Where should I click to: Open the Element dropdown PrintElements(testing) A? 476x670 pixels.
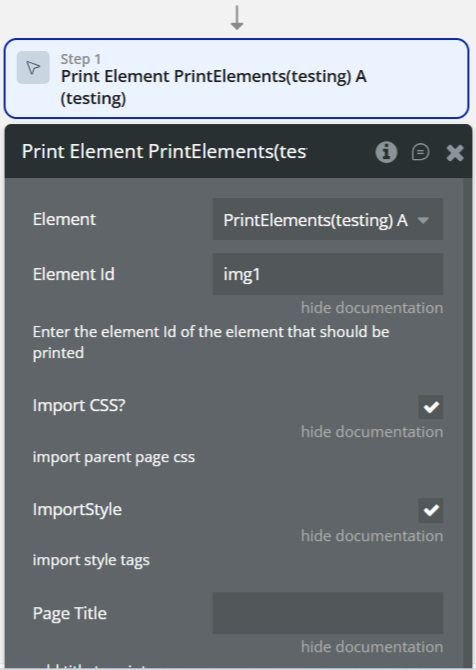[328, 220]
